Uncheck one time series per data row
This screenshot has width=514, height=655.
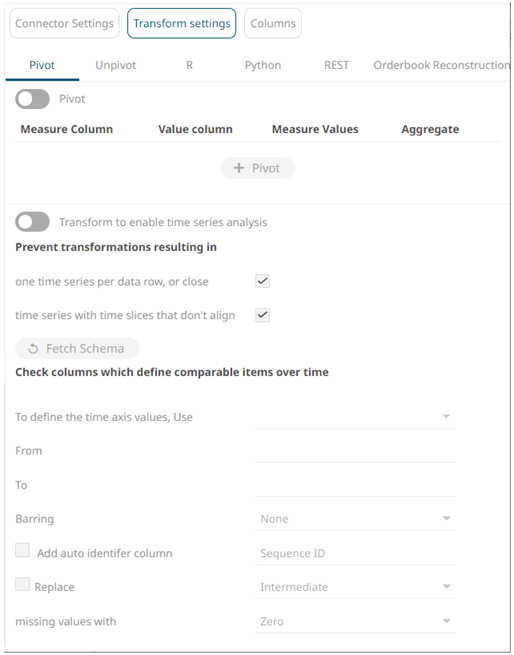tap(262, 281)
